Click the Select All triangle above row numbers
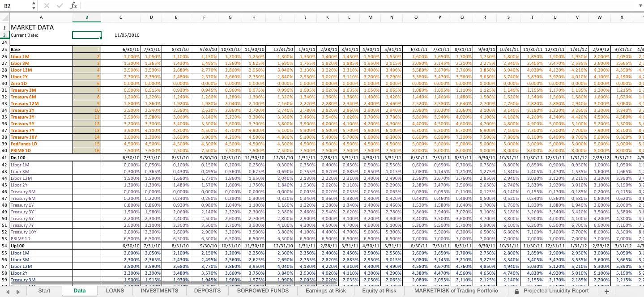Image resolution: width=644 pixels, height=297 pixels. tap(4, 18)
